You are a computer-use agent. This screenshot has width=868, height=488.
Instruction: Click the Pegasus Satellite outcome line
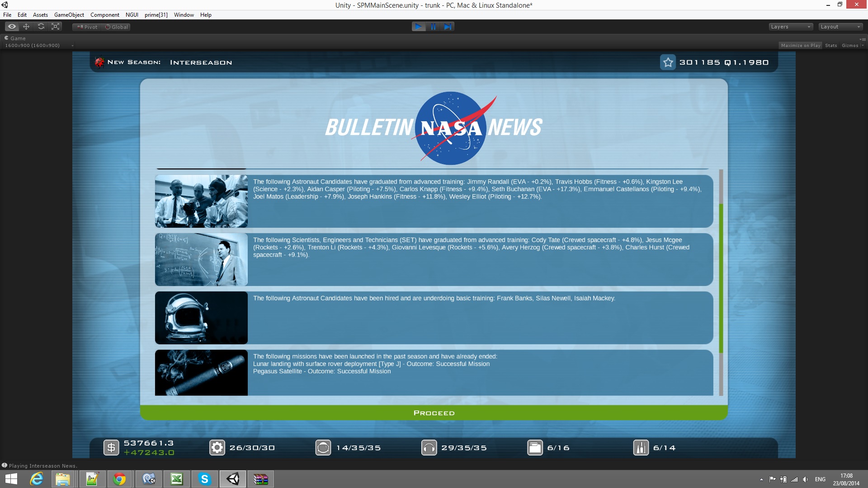(322, 371)
